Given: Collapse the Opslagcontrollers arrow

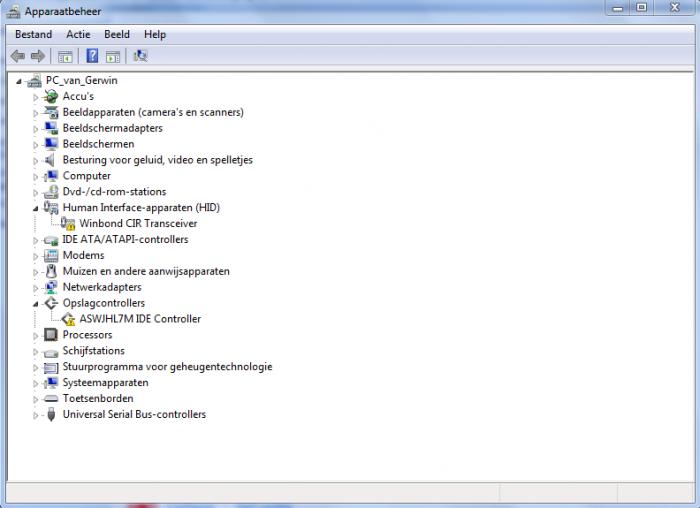Looking at the screenshot, I should [x=36, y=304].
